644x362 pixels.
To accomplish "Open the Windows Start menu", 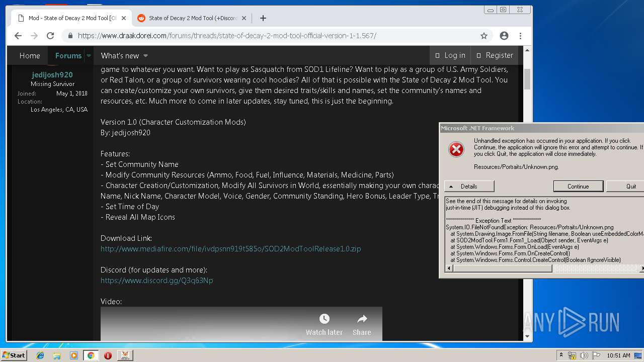I will click(14, 355).
